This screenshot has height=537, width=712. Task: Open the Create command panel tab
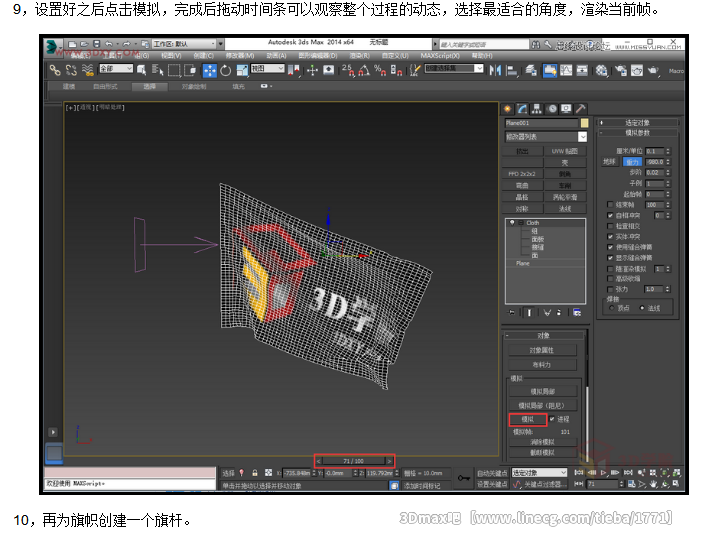(x=508, y=108)
